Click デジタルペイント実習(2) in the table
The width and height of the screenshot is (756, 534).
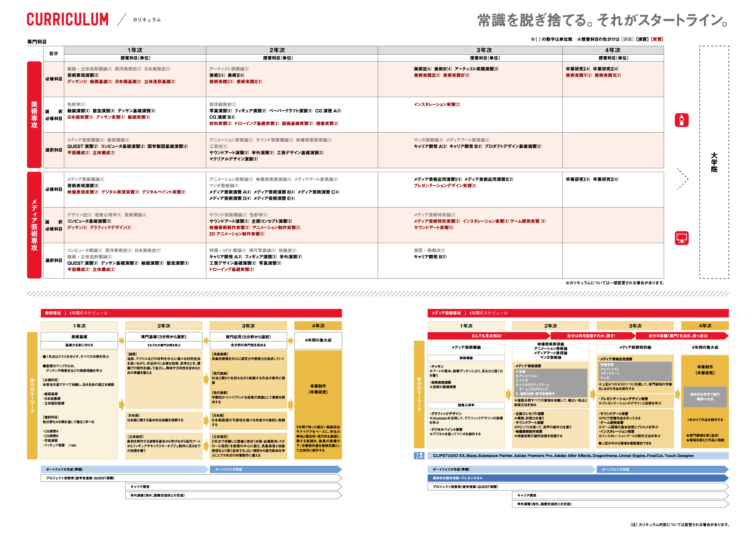(164, 192)
